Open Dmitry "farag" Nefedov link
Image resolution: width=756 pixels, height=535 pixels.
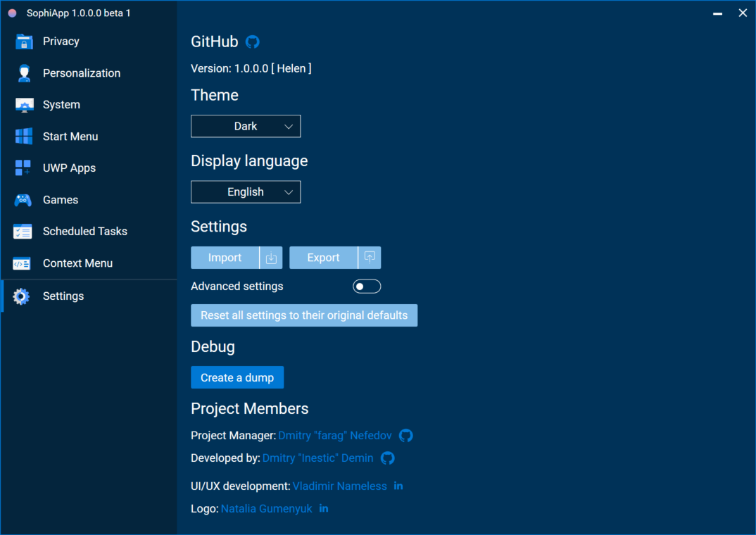pos(335,436)
